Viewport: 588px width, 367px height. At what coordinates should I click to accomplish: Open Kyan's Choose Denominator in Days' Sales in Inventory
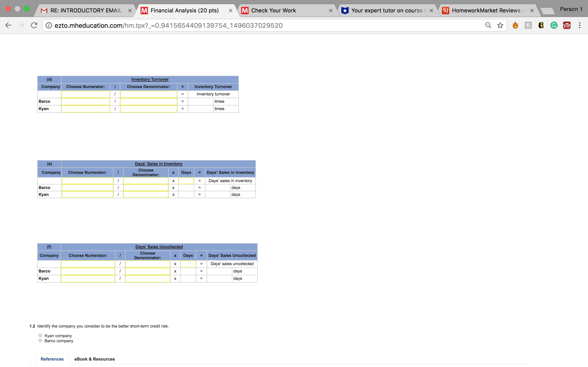(x=145, y=194)
